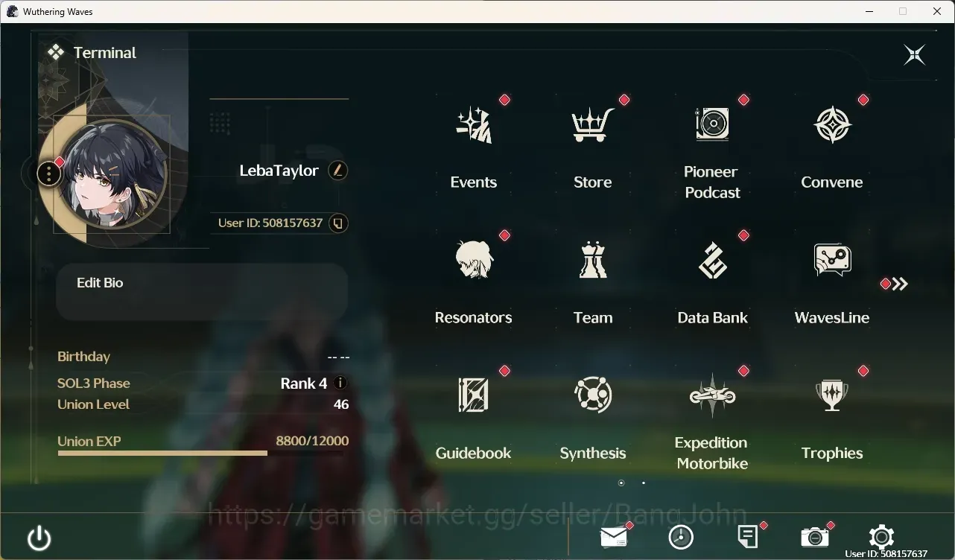Screen dimensions: 955x560
Task: Click the Resonators label
Action: (474, 317)
